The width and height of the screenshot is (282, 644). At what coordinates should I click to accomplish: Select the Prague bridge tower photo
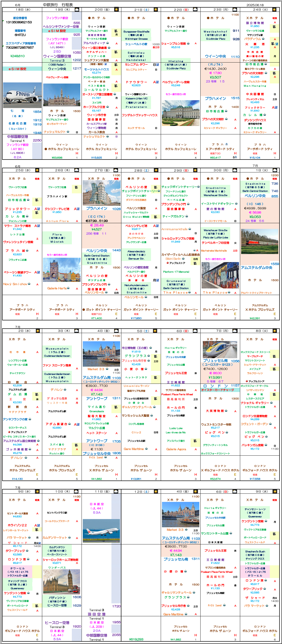point(62,270)
